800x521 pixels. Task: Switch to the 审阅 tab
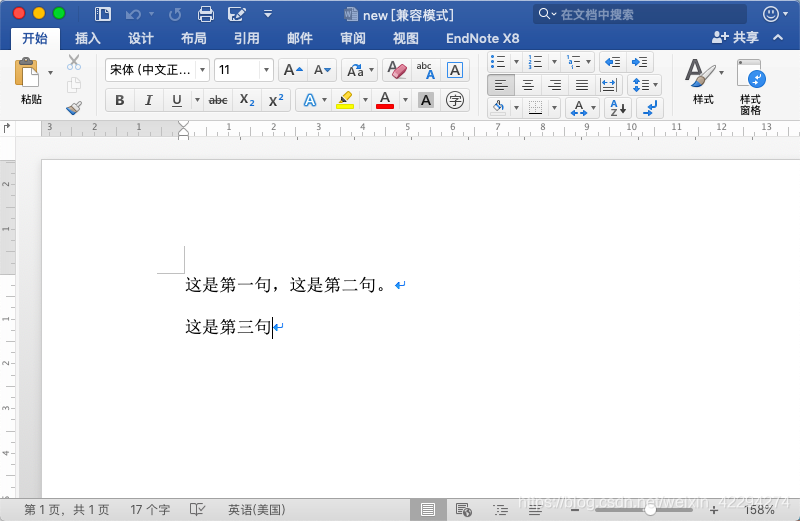[353, 38]
